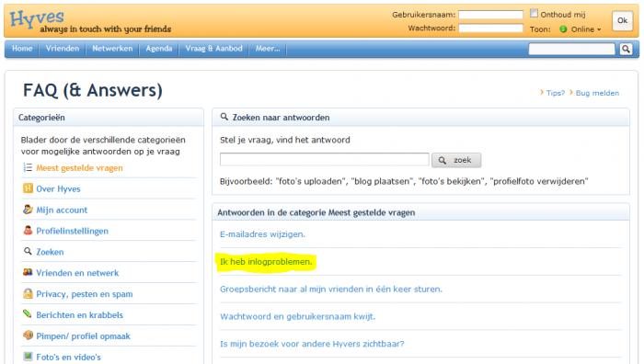Open the Netwerken menu item
644x364 pixels.
[x=112, y=49]
